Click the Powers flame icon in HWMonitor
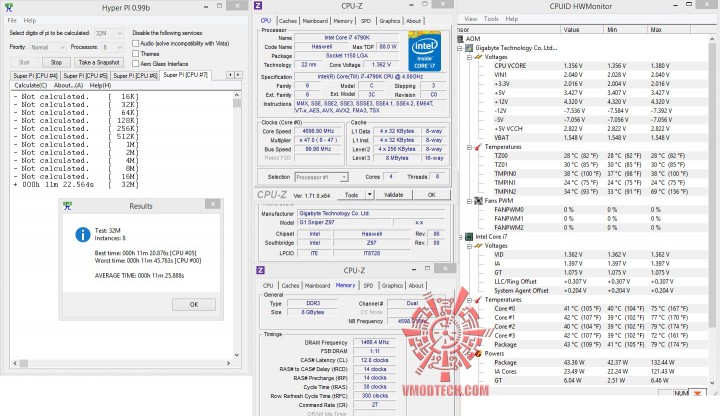The width and height of the screenshot is (720, 416). pyautogui.click(x=478, y=354)
